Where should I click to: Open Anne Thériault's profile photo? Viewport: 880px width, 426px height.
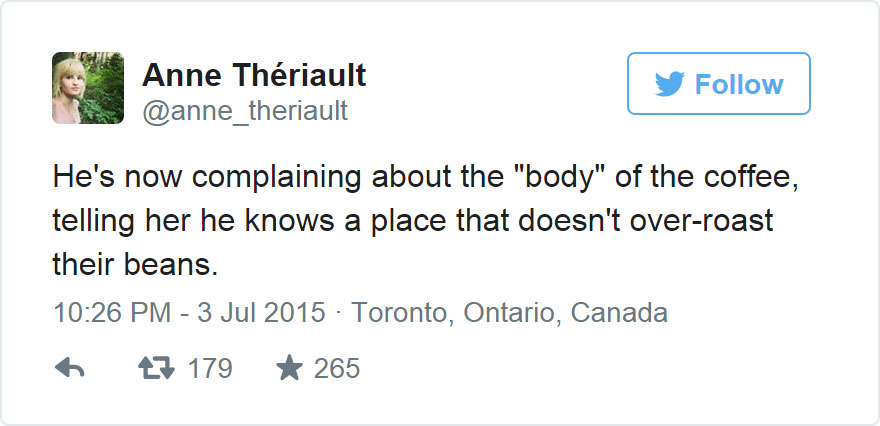tap(88, 88)
